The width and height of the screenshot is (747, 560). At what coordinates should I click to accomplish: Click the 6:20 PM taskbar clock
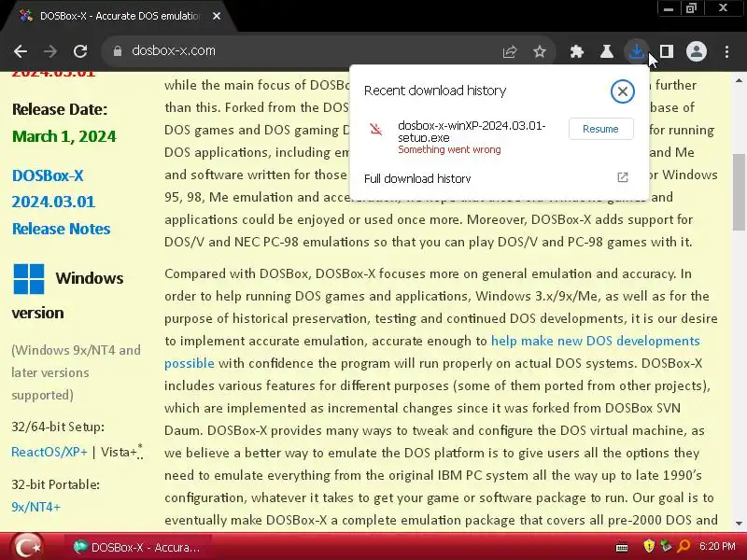[717, 546]
